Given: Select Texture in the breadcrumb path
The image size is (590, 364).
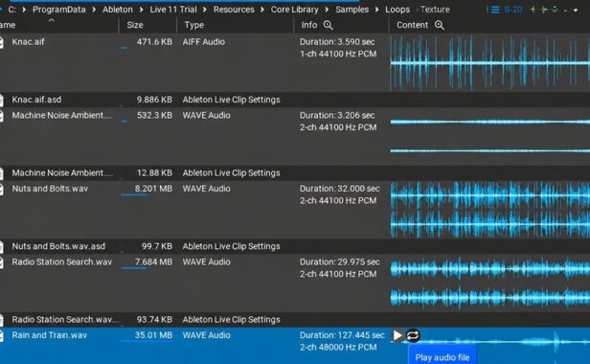Looking at the screenshot, I should click(x=435, y=10).
